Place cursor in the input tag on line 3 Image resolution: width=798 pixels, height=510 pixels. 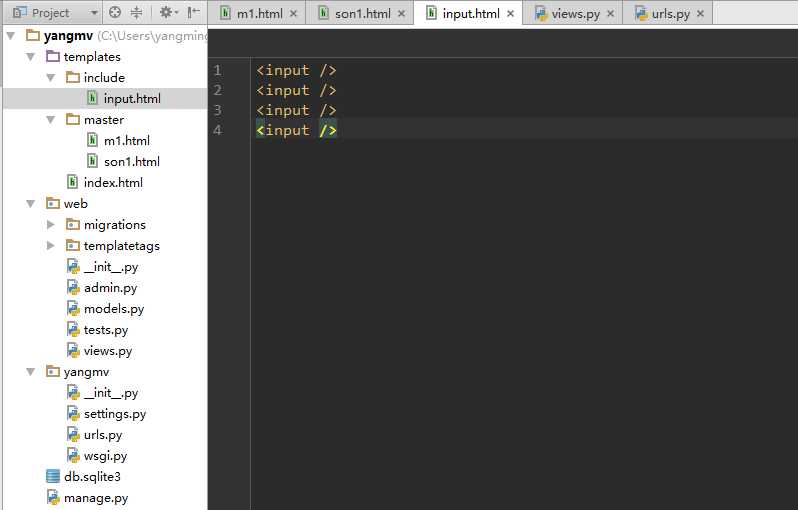(296, 110)
